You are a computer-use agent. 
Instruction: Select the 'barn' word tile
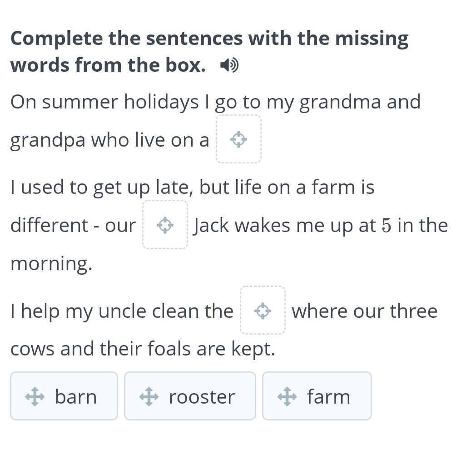click(64, 396)
